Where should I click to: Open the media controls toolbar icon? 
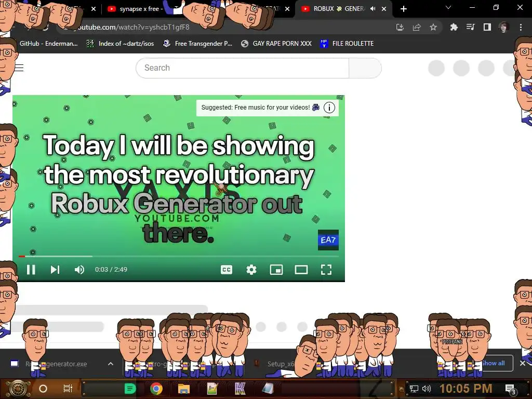[470, 27]
